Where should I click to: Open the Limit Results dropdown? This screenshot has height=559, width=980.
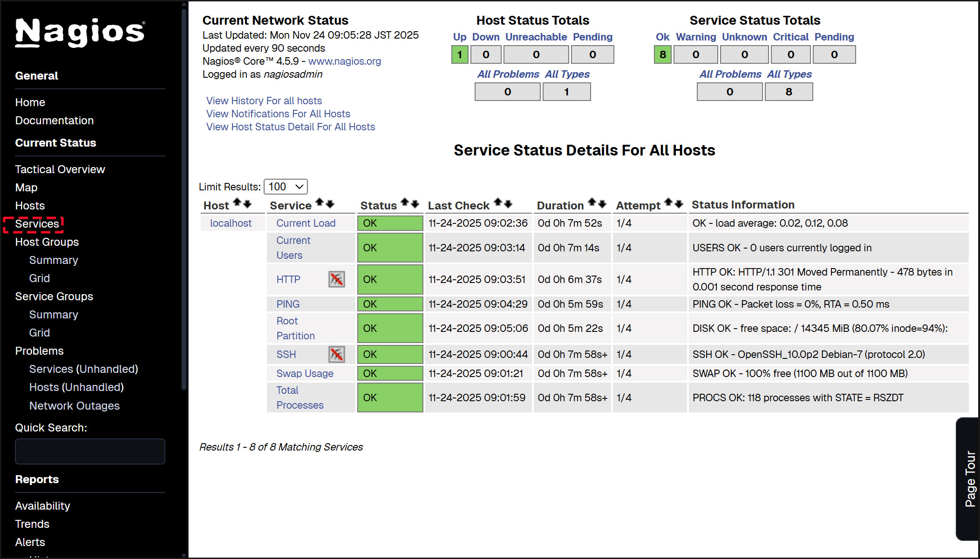[x=286, y=187]
